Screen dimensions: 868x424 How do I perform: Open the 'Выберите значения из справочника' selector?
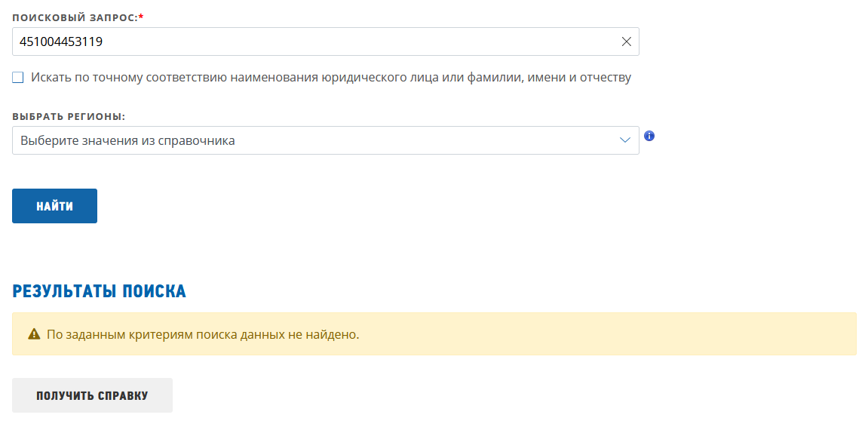click(x=302, y=140)
